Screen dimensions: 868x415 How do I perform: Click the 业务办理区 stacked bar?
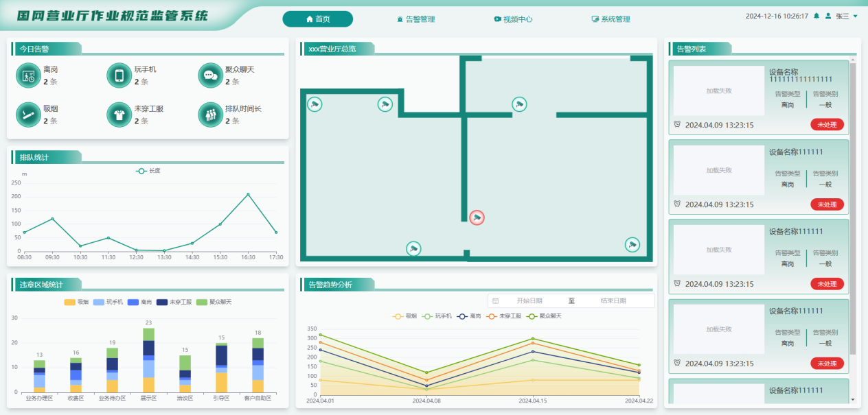(40, 376)
